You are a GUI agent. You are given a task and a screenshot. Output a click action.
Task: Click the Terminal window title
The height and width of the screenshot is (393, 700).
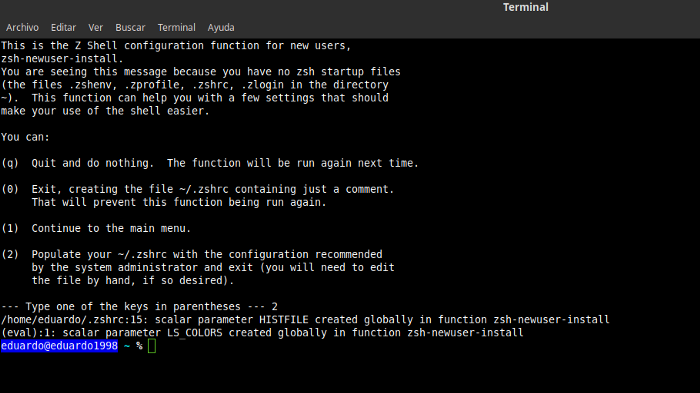point(525,7)
